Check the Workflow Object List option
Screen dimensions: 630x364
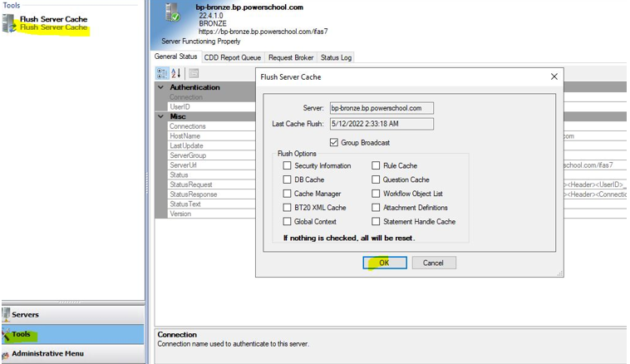(376, 194)
